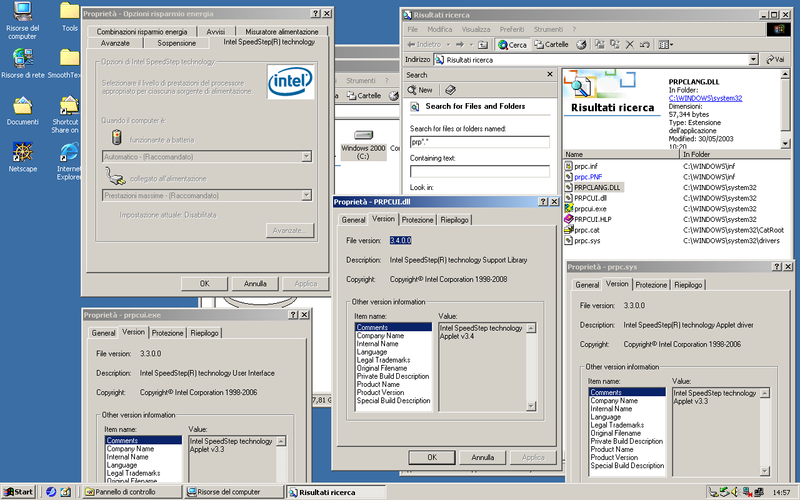Click the file name search field
Viewport: 800px width, 500px height.
pyautogui.click(x=480, y=142)
